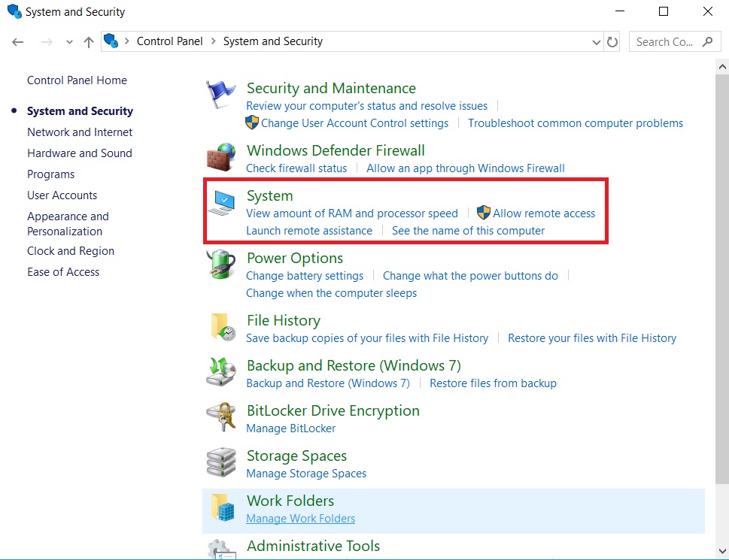This screenshot has width=729, height=560.
Task: Open the Power Options heading
Action: point(295,258)
